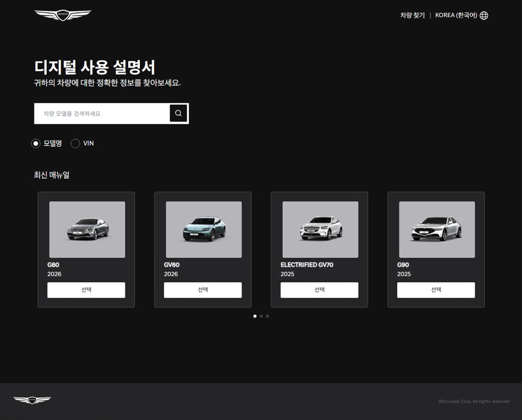
Task: Click the GV60 car thumbnail image
Action: [x=204, y=229]
